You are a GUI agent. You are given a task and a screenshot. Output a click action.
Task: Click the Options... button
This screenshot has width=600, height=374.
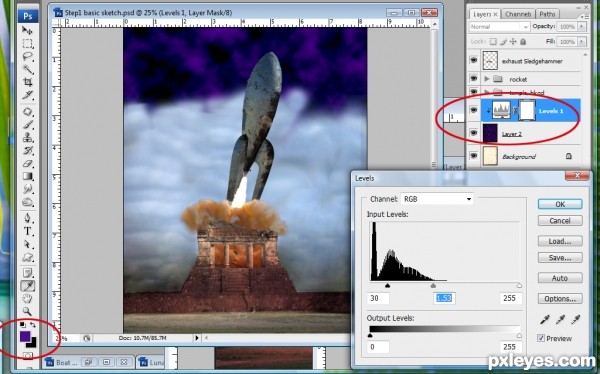click(560, 299)
